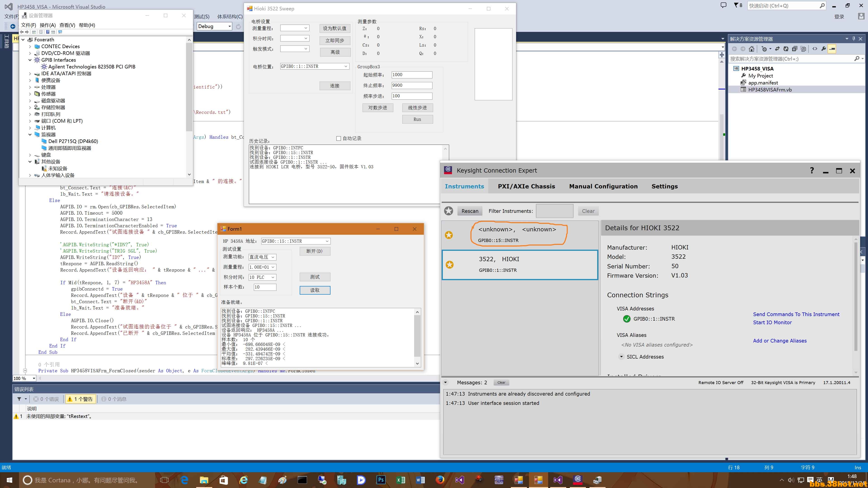Click Form1 log textbox scrollbar thumb
The image size is (868, 488).
(x=417, y=336)
